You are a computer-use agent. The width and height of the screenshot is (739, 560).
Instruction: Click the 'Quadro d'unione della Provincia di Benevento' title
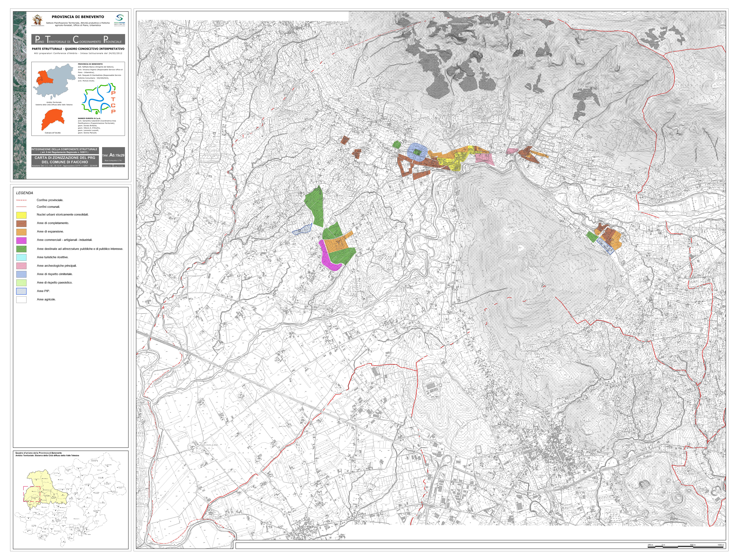tap(39, 453)
